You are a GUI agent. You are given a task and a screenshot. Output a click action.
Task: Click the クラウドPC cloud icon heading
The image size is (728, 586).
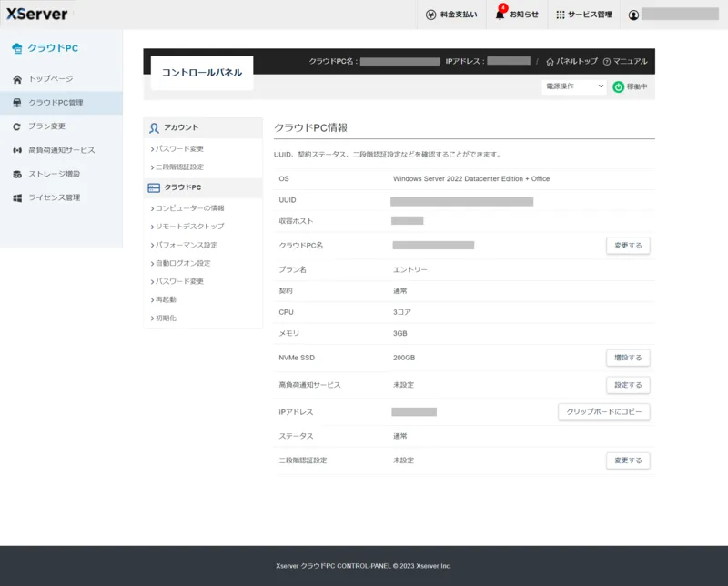17,48
